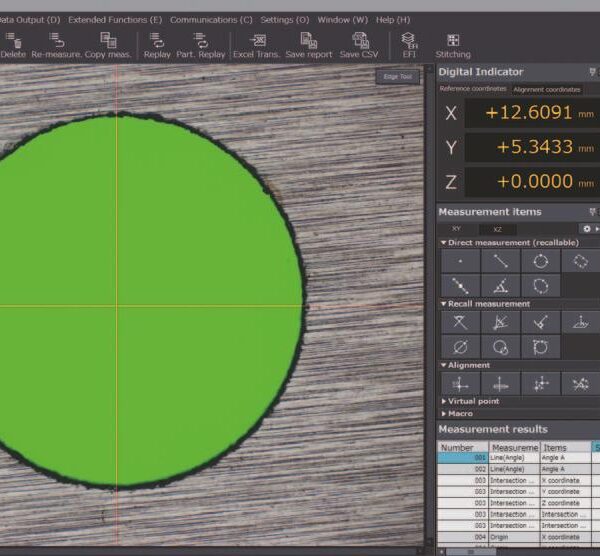Viewport: 600px width, 556px height.
Task: Toggle the Edge Tool button on image
Action: point(399,77)
